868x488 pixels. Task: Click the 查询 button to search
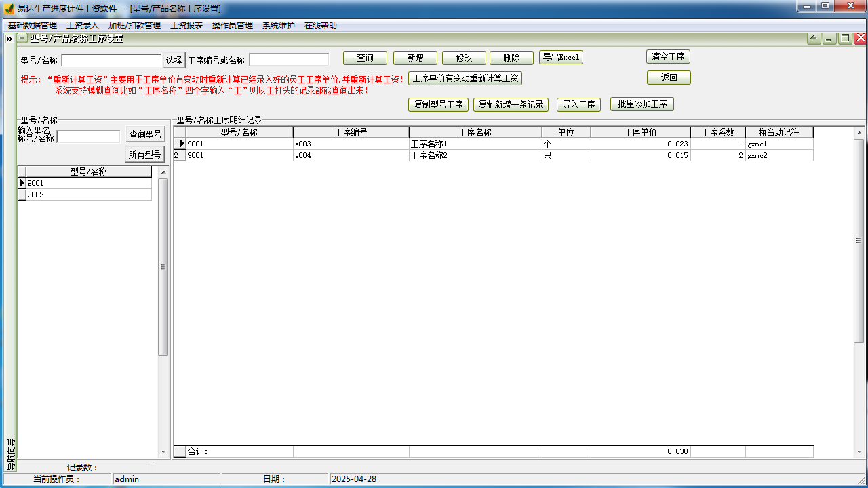point(365,58)
